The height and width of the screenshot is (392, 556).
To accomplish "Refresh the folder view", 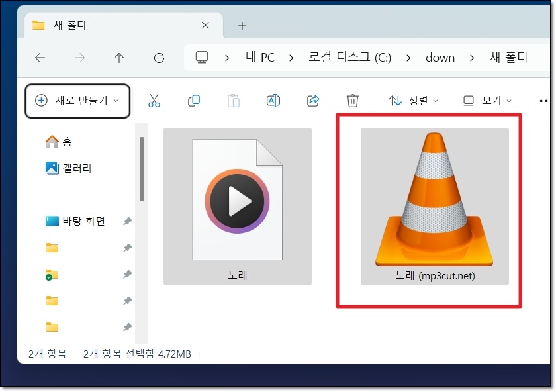I will (159, 58).
